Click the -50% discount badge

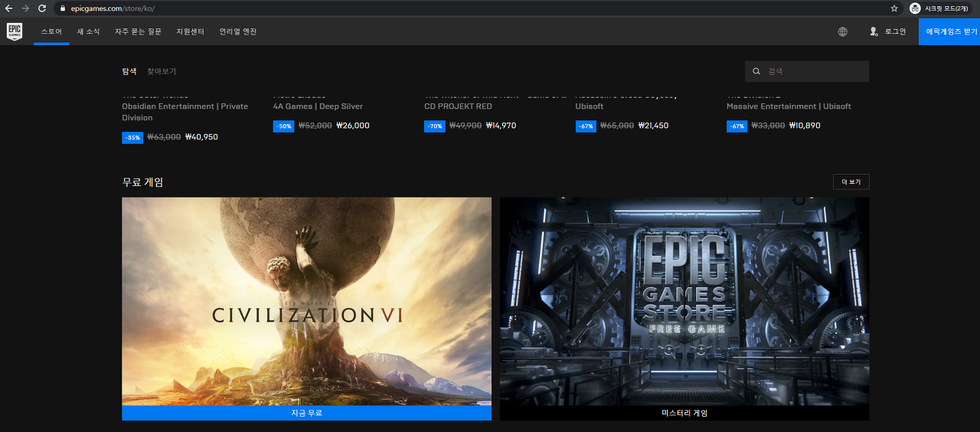(x=283, y=126)
